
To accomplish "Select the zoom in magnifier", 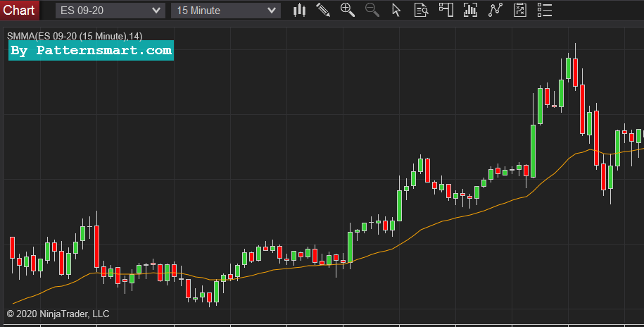I will pos(348,10).
